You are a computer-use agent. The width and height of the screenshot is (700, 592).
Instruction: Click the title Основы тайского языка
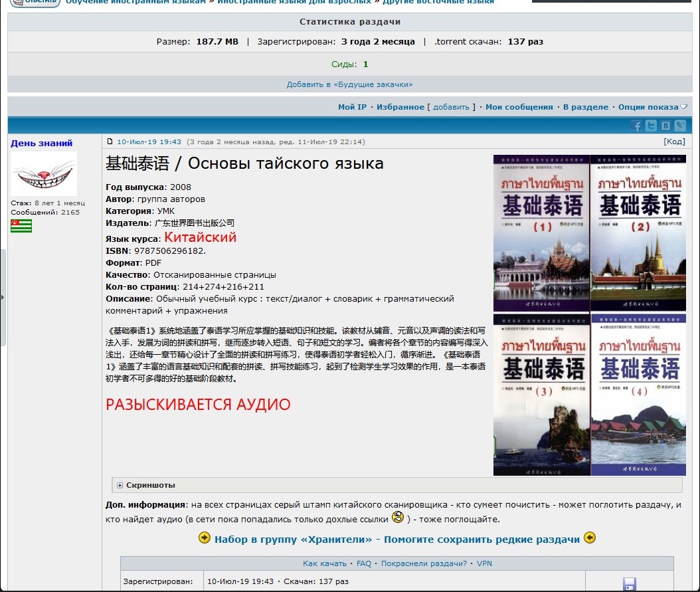pos(286,163)
